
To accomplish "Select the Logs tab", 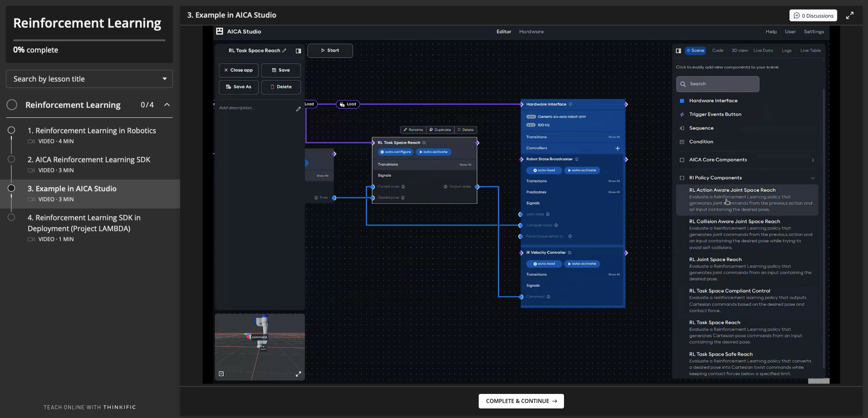I will pyautogui.click(x=786, y=50).
